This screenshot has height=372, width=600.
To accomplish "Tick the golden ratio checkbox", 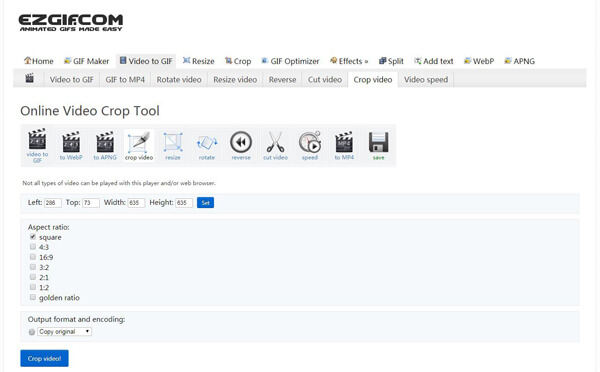I will click(33, 297).
